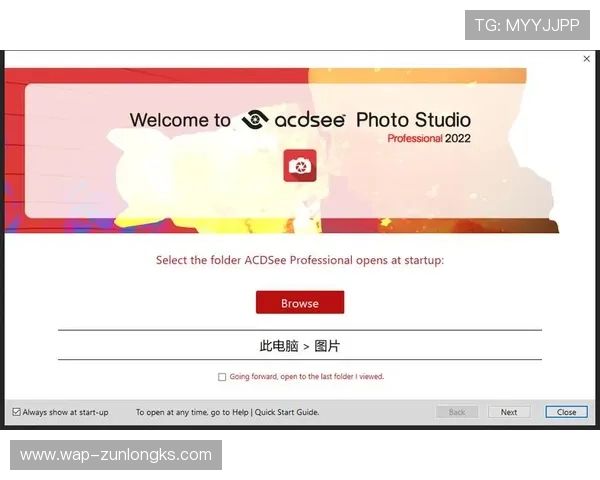The height and width of the screenshot is (480, 600).
Task: Click the red camera icon in banner
Action: click(299, 165)
